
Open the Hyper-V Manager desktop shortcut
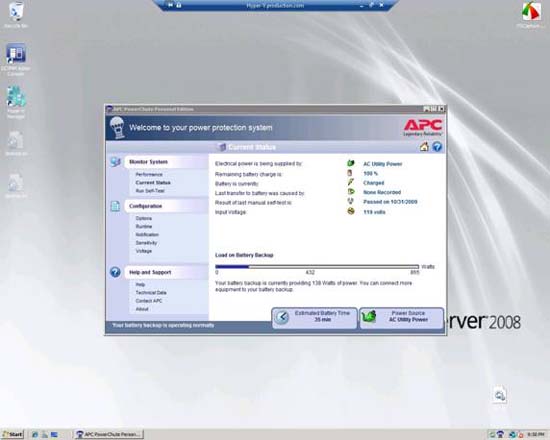coord(16,102)
